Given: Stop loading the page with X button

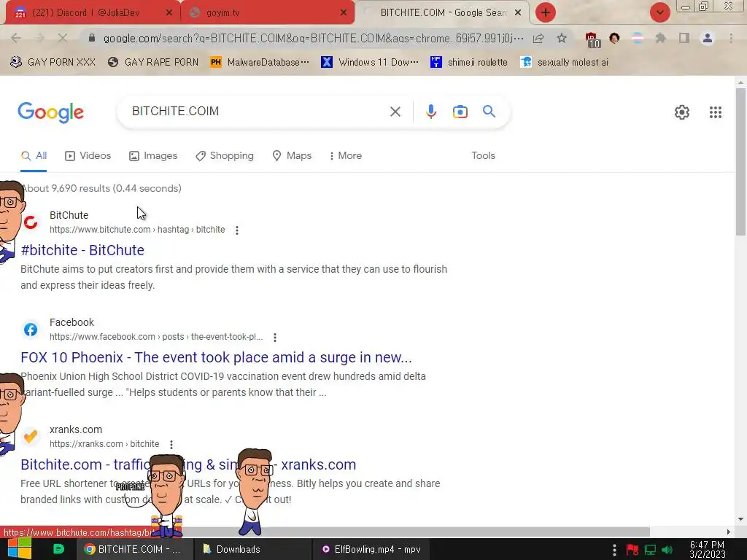Looking at the screenshot, I should pyautogui.click(x=63, y=38).
